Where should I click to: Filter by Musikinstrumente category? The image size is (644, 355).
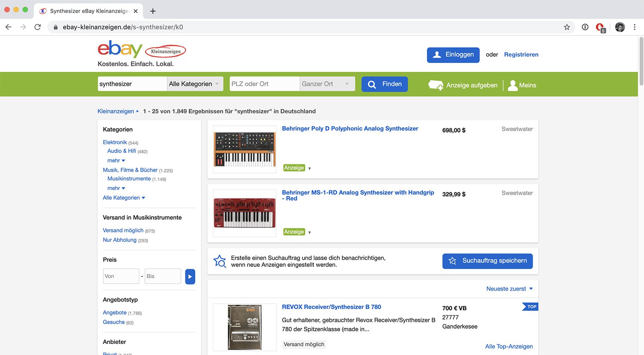129,178
